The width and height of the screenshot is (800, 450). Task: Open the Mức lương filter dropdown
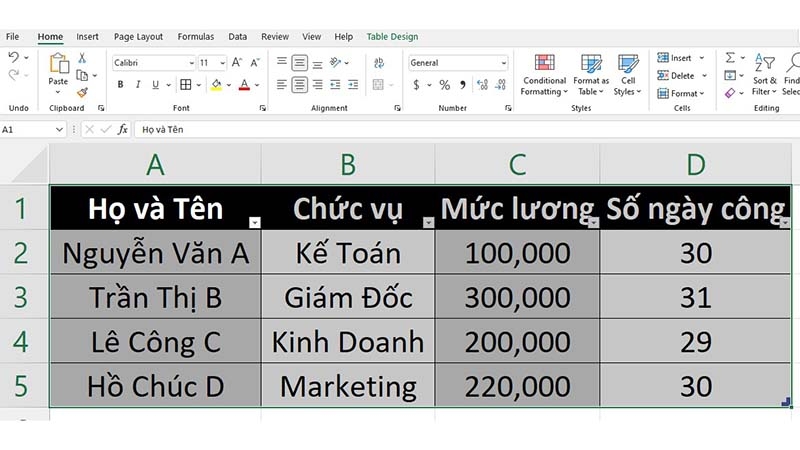pyautogui.click(x=593, y=222)
